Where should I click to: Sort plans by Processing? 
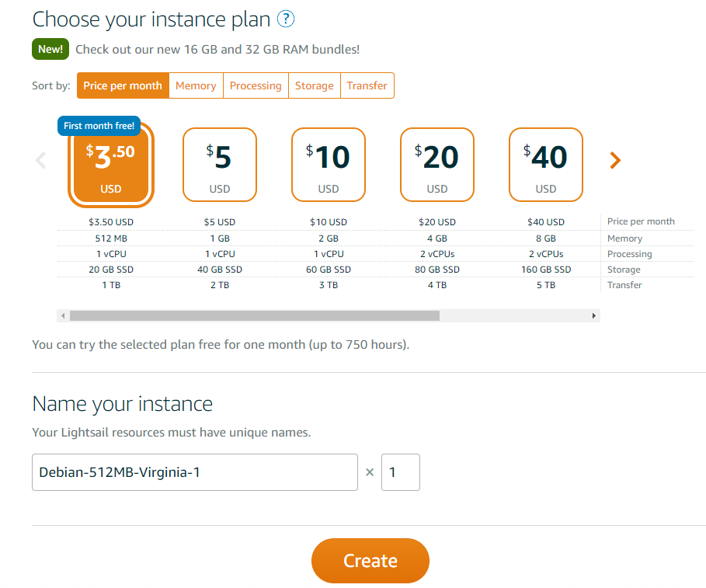[x=256, y=85]
